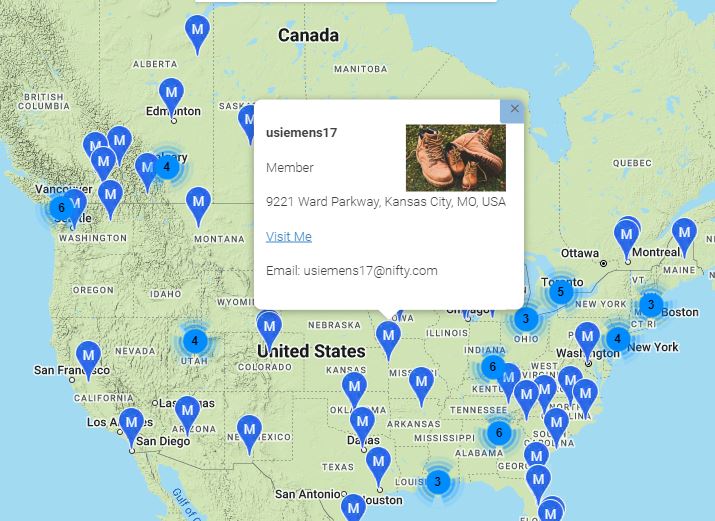Viewport: 715px width, 521px height.
Task: Expand the 3-member cluster near Boston
Action: point(651,305)
